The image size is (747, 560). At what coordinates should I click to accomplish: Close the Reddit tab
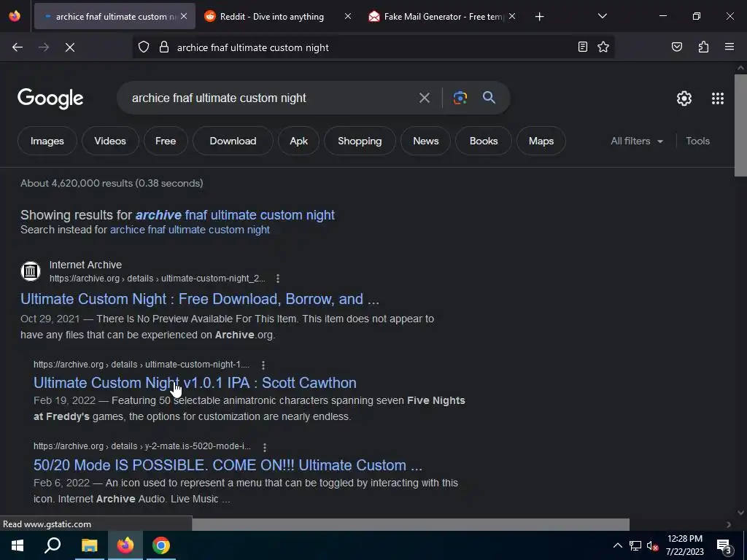click(x=348, y=17)
